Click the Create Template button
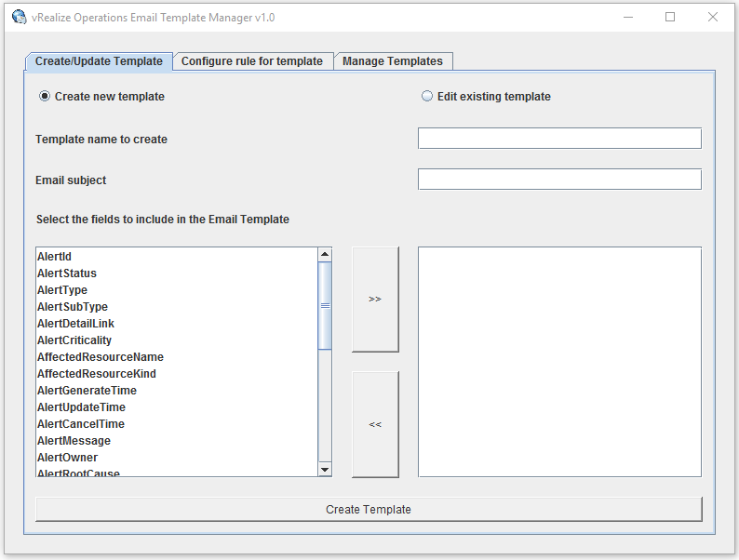This screenshot has height=560, width=739. pos(369,510)
